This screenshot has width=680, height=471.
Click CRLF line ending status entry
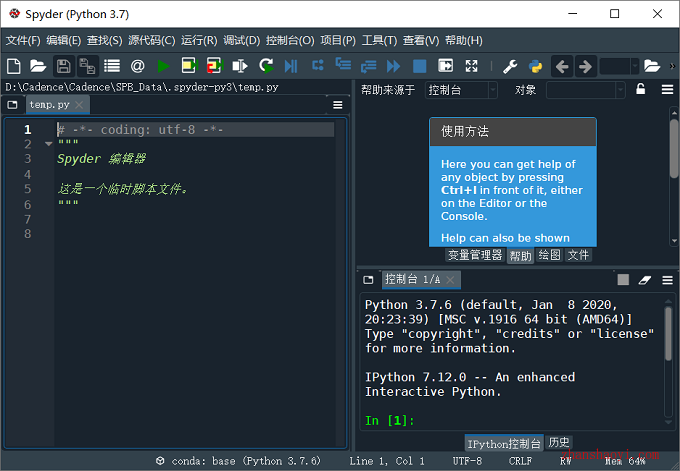(x=520, y=461)
